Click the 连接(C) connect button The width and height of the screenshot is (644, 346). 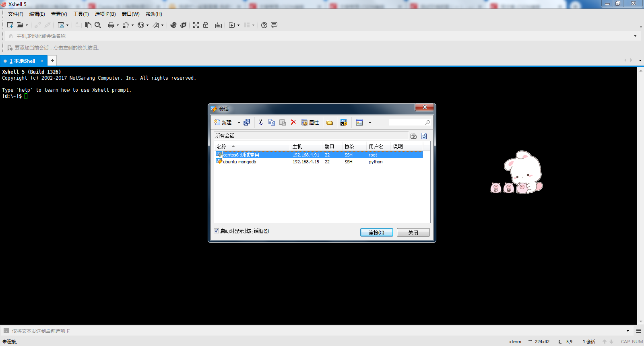[376, 233]
